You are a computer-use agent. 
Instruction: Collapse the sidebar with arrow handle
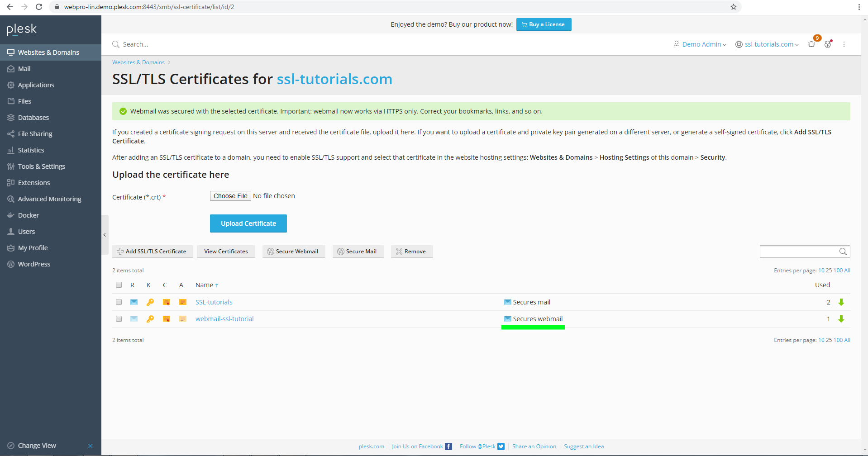click(105, 235)
